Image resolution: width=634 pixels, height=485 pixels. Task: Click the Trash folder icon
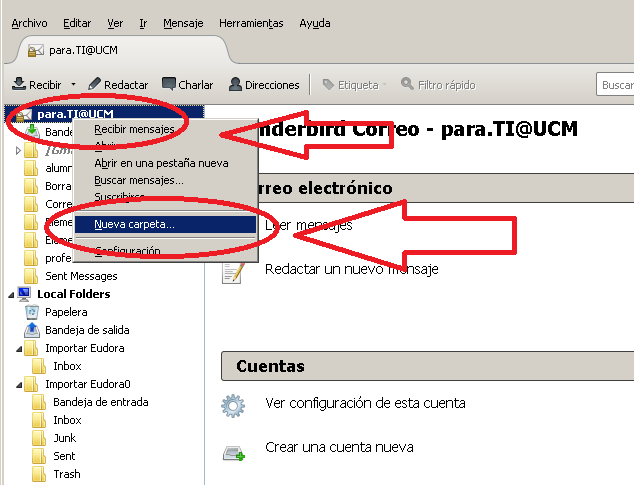pos(39,474)
